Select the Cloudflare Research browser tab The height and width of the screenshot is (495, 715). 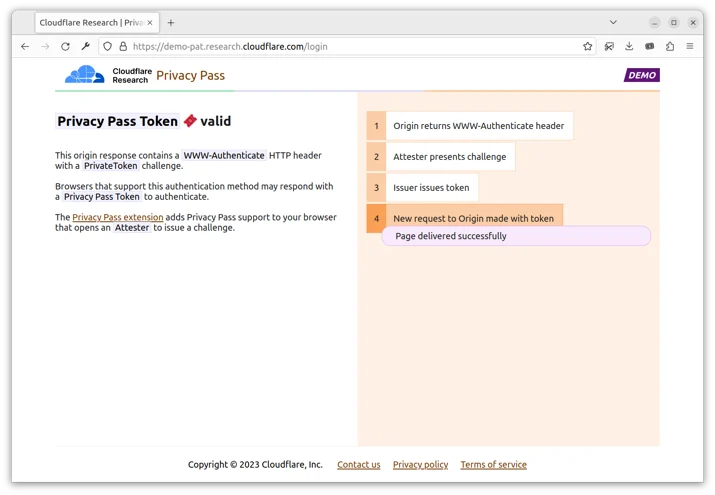click(x=97, y=23)
